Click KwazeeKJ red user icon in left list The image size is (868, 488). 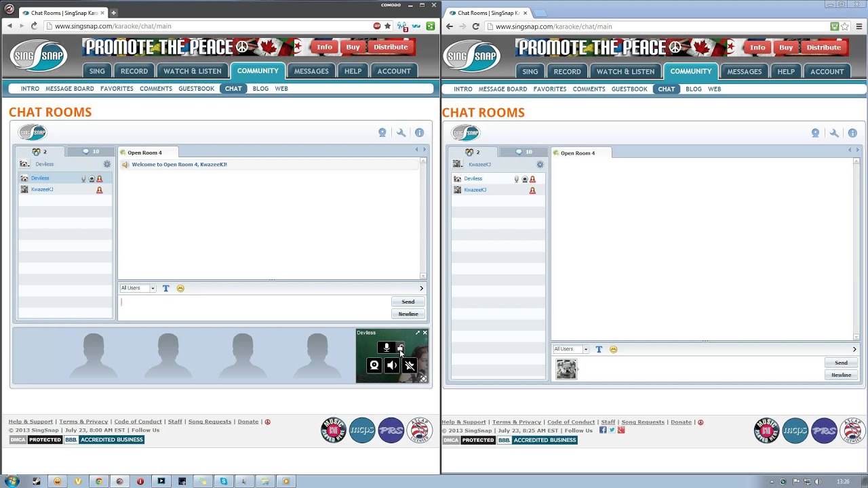pyautogui.click(x=99, y=190)
